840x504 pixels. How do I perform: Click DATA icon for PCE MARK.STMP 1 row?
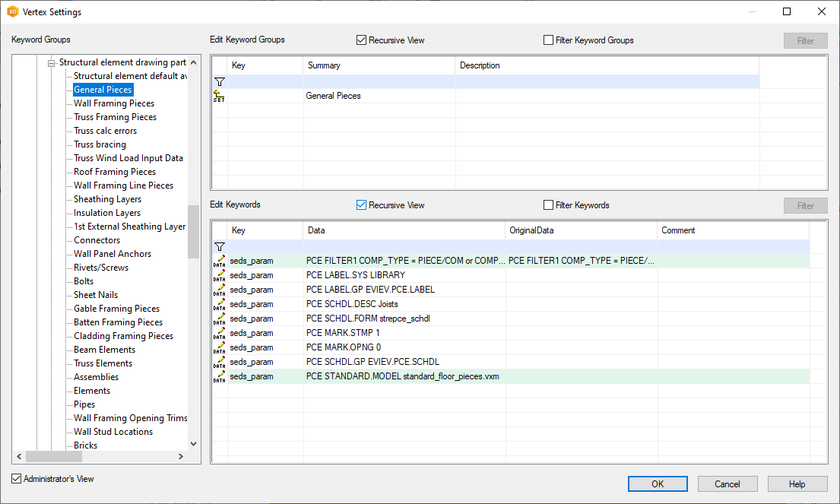[219, 333]
